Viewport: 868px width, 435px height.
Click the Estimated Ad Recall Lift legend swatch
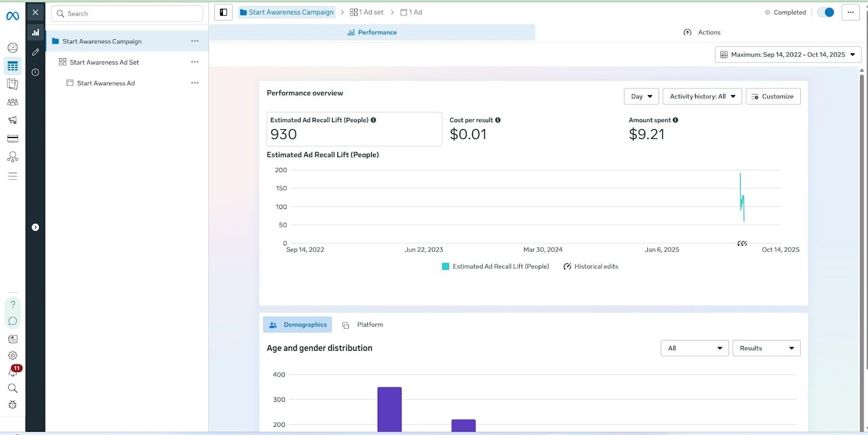(445, 267)
